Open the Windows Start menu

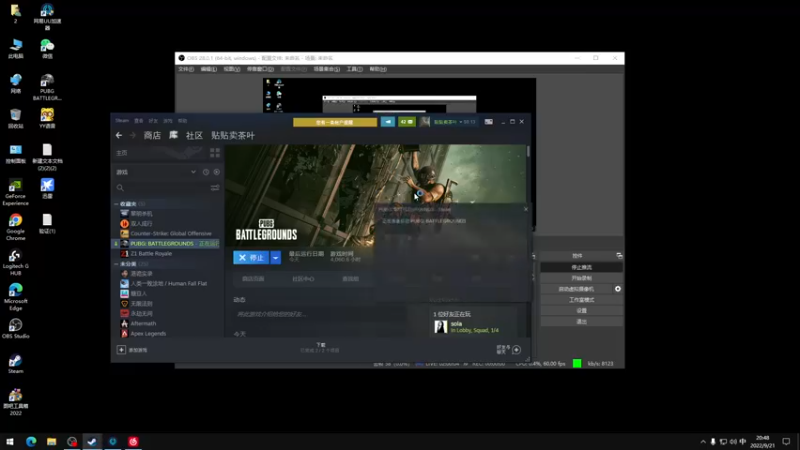tap(10, 441)
